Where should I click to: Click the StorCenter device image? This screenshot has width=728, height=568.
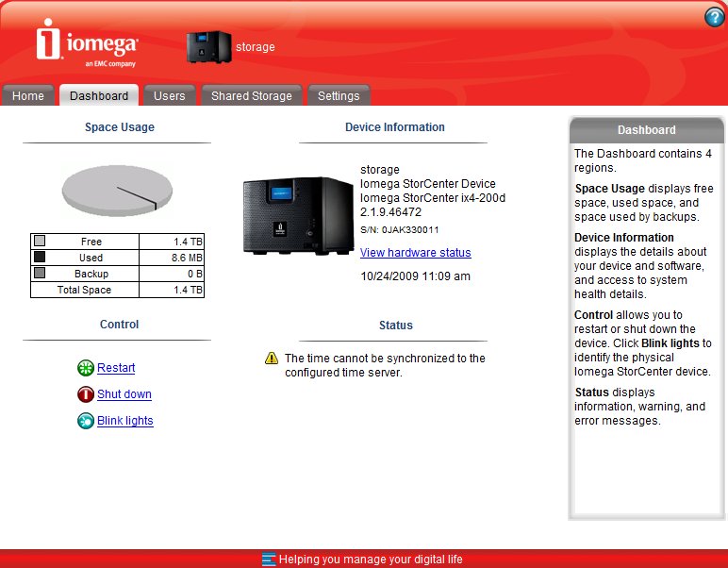pyautogui.click(x=297, y=215)
